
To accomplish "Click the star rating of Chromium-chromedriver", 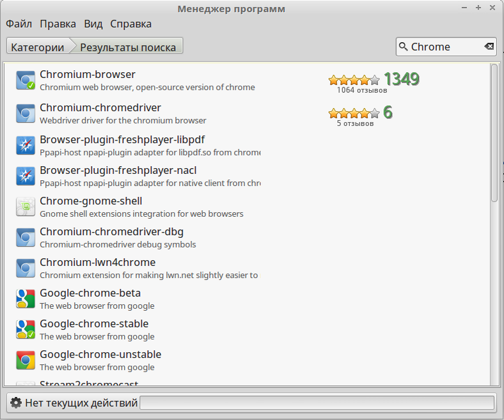I will 354,113.
